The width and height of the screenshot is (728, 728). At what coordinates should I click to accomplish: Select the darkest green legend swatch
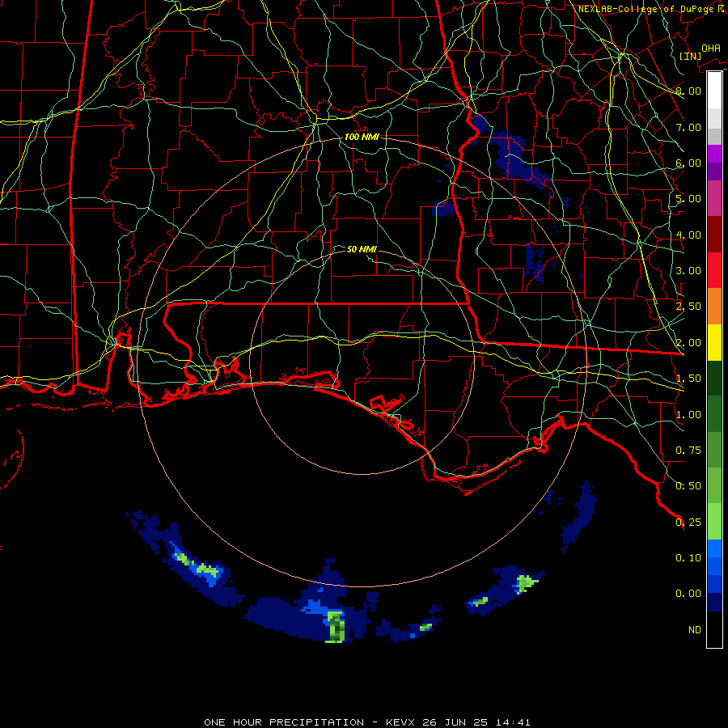click(x=714, y=378)
